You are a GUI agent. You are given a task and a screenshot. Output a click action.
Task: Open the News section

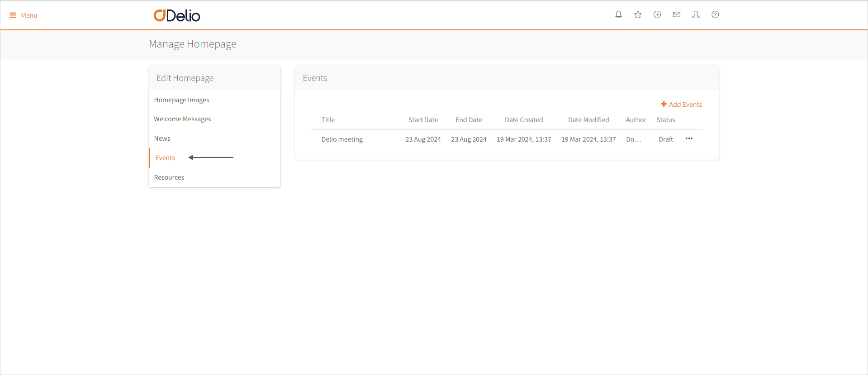[x=162, y=138]
